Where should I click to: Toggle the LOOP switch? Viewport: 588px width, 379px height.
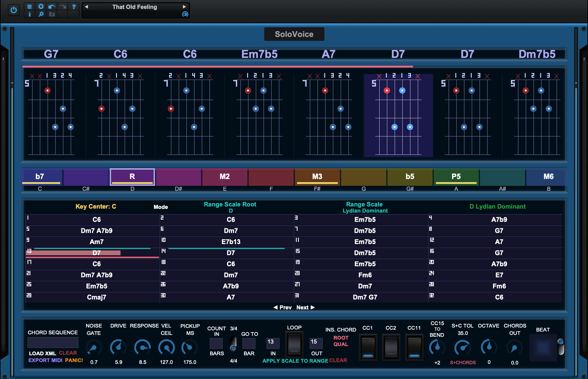coord(294,344)
